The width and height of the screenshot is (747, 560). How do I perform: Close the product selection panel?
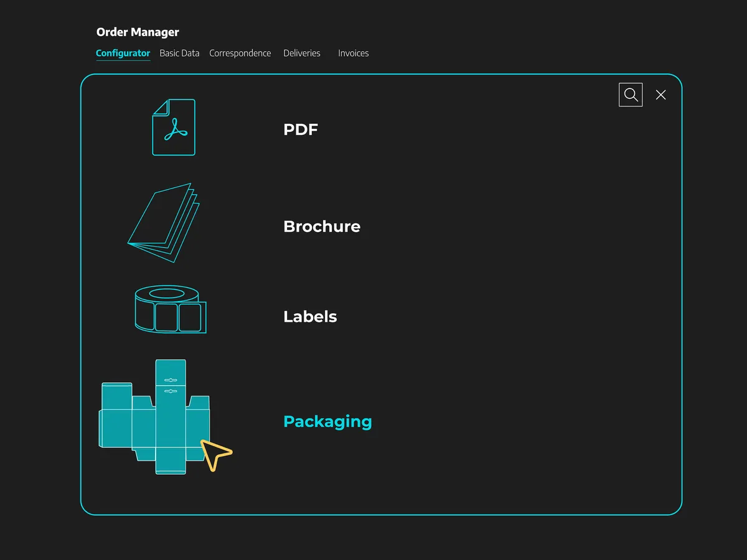pos(661,95)
